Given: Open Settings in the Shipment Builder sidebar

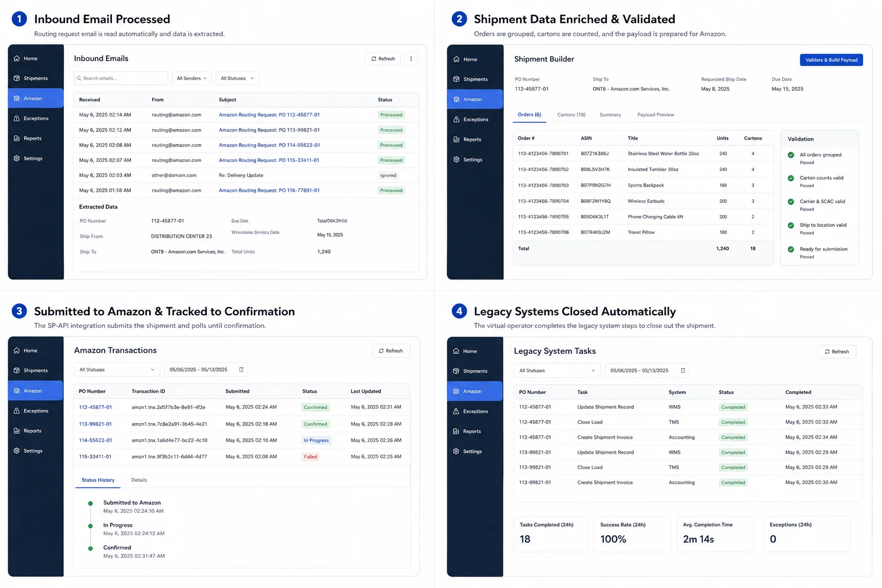Looking at the screenshot, I should tap(468, 160).
